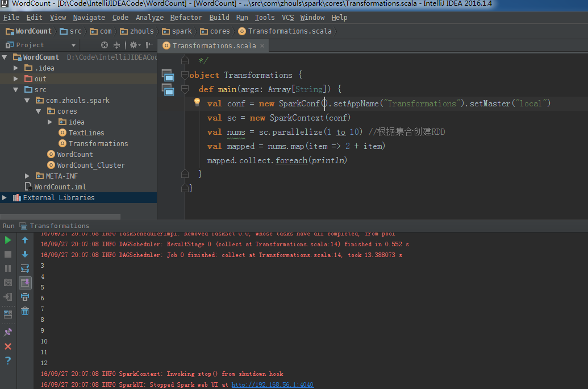Close the Run tab with red X
The height and width of the screenshot is (389, 588).
(7, 346)
